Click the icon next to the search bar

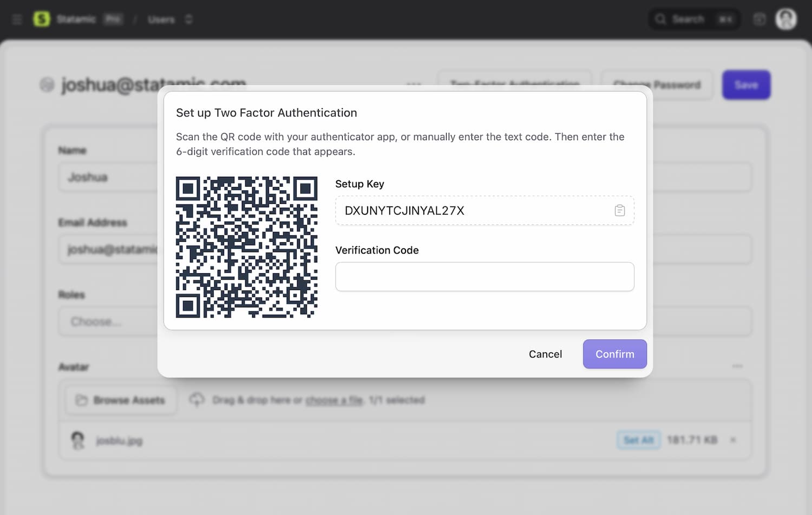click(759, 19)
